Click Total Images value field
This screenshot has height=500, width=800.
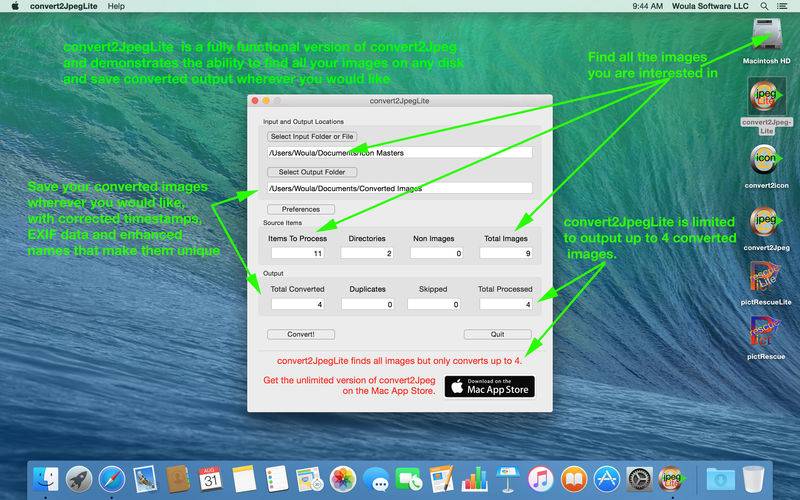pyautogui.click(x=506, y=253)
